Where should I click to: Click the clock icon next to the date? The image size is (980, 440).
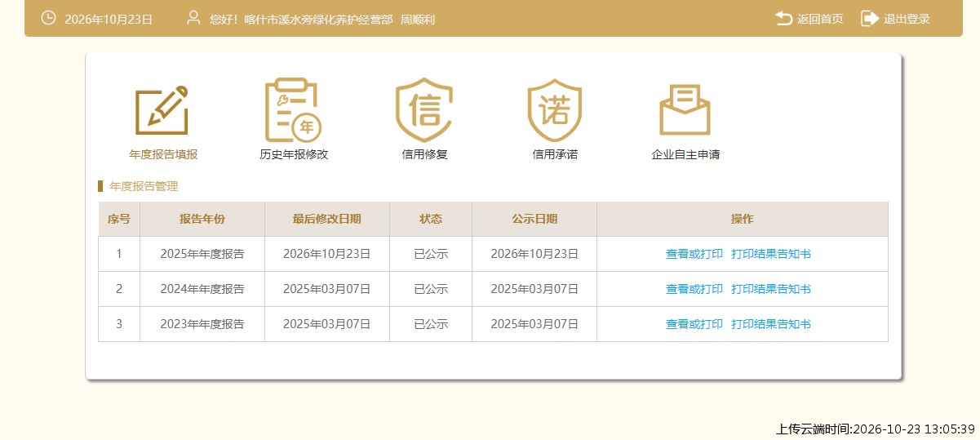pyautogui.click(x=48, y=18)
